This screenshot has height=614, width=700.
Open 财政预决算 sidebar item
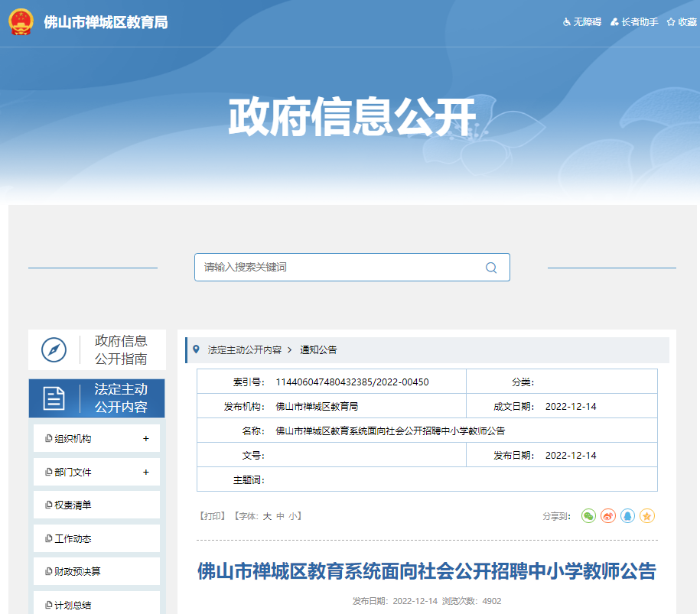click(77, 572)
